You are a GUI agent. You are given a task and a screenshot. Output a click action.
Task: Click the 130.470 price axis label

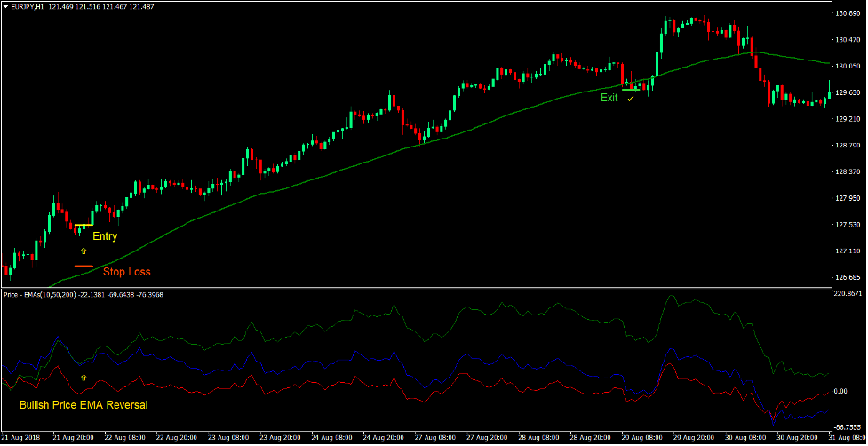click(x=847, y=40)
